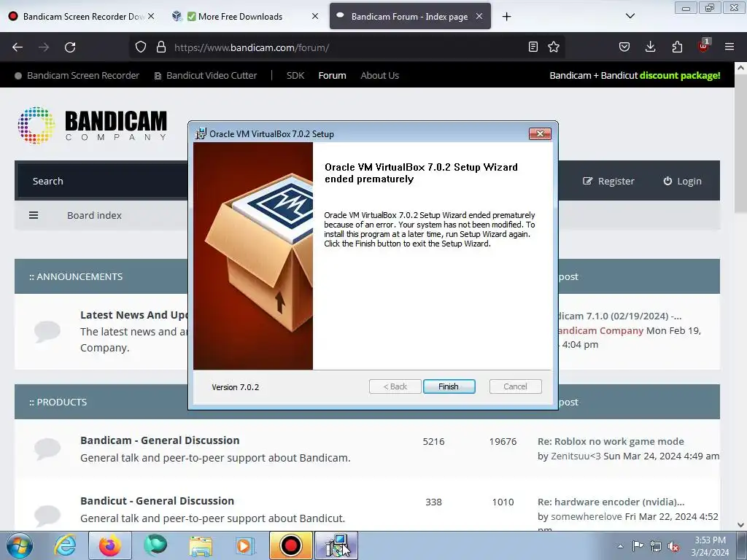Open Bandicam Screen Recorder nav link

77,75
